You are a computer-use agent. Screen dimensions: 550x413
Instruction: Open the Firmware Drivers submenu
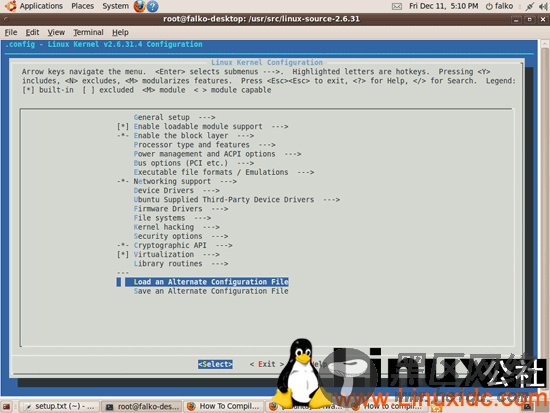coord(181,208)
